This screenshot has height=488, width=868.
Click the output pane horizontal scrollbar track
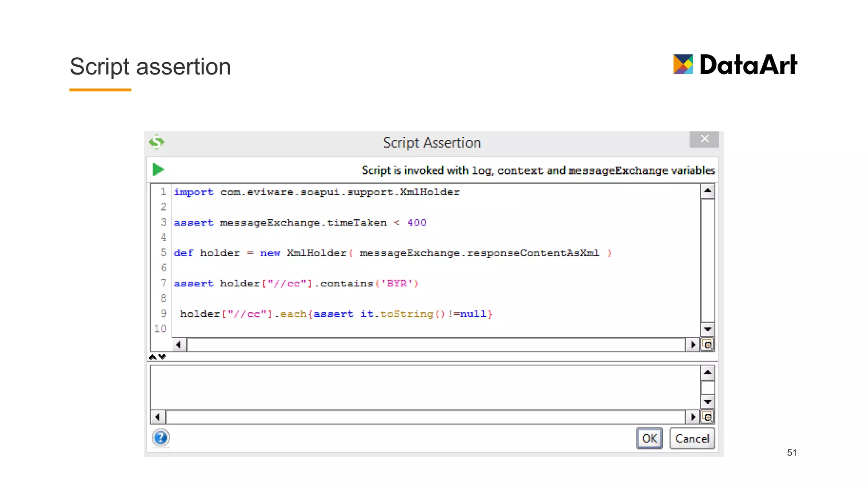[426, 417]
